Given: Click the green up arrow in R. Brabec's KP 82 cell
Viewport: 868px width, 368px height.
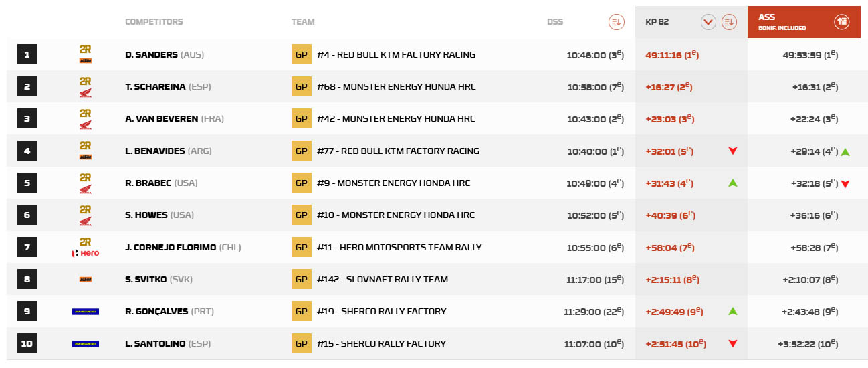Looking at the screenshot, I should click(733, 183).
